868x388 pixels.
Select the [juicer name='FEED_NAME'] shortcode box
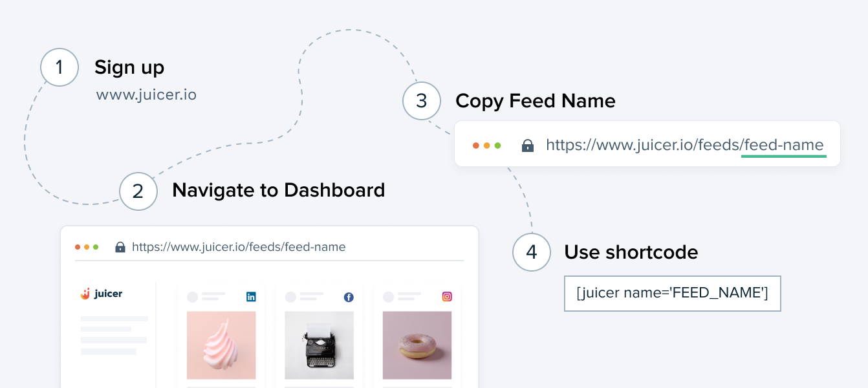coord(673,294)
